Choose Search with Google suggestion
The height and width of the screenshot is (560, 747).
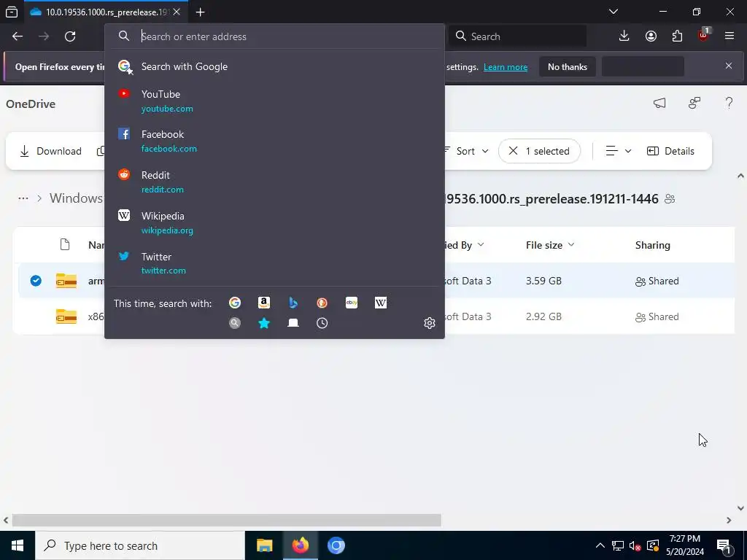(274, 66)
